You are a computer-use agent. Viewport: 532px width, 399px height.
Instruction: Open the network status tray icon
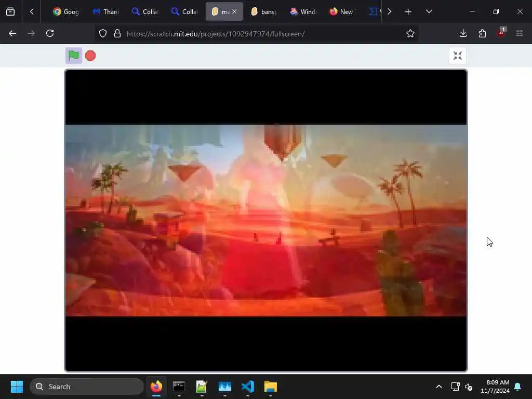(455, 387)
